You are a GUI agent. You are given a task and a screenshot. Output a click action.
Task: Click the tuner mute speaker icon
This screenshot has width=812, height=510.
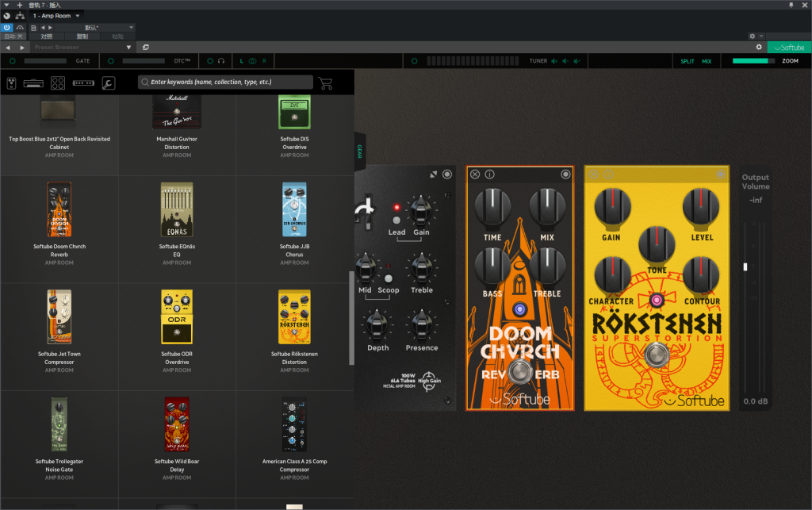click(554, 61)
